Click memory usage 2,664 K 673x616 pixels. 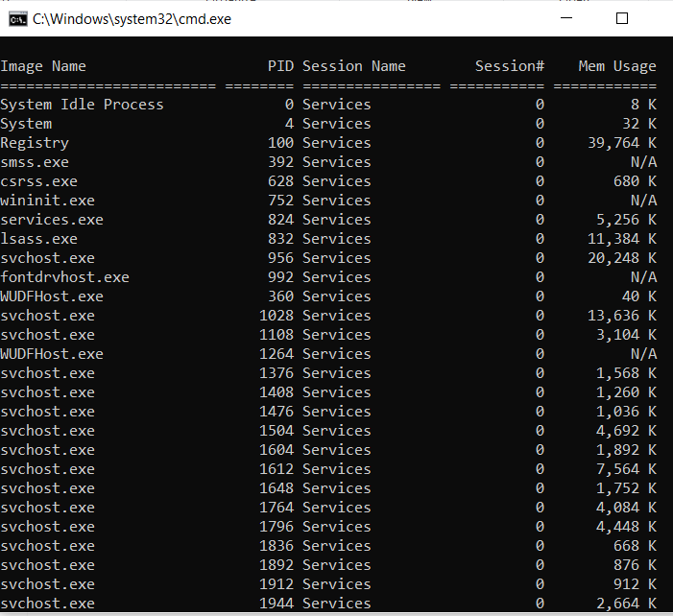coord(626,604)
